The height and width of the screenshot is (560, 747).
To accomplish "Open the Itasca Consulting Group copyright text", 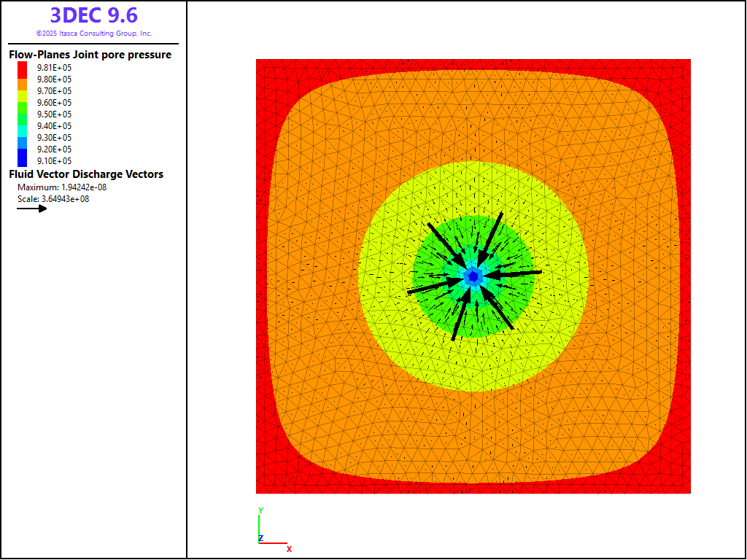I will point(93,34).
